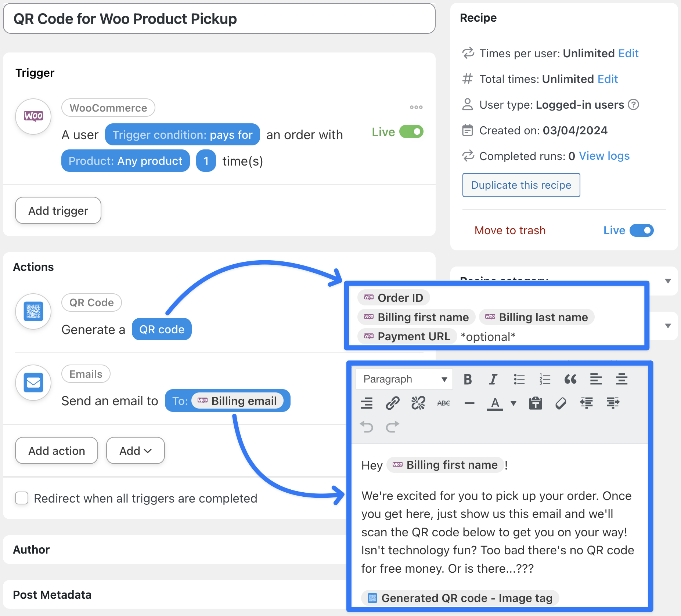Image resolution: width=681 pixels, height=616 pixels.
Task: Click the paste as text clipboard icon
Action: tap(536, 403)
